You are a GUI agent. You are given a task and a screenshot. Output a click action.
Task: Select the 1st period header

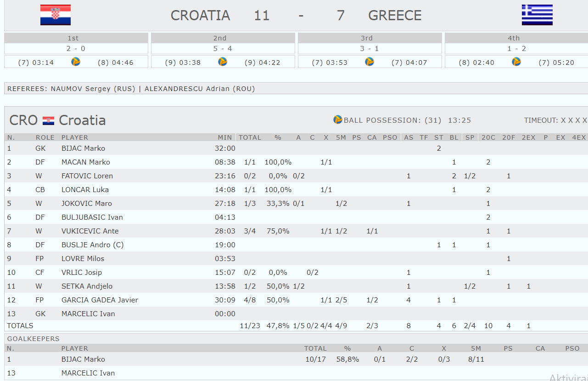[x=73, y=38]
